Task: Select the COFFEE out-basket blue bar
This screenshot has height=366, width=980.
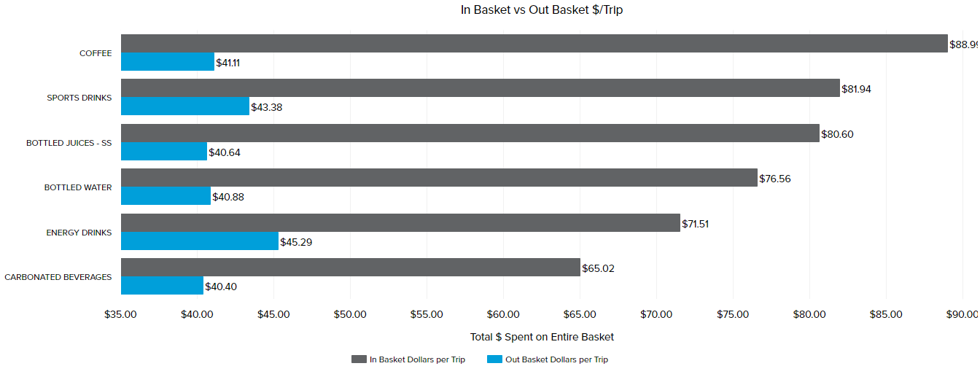Action: (x=168, y=62)
